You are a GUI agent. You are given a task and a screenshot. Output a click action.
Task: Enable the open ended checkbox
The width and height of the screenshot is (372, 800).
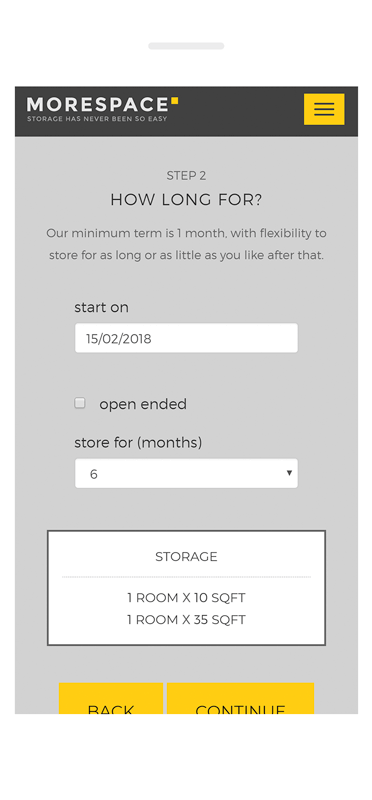[x=80, y=404]
